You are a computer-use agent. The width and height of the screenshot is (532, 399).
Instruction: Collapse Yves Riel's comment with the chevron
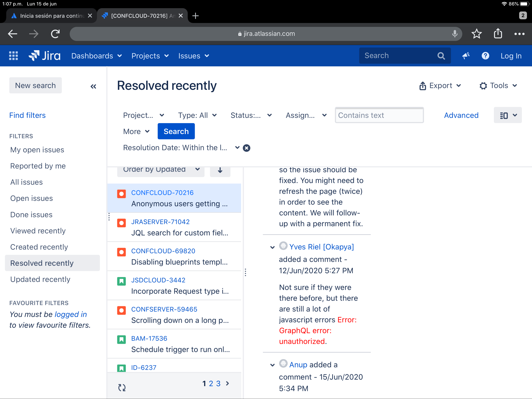pyautogui.click(x=272, y=247)
